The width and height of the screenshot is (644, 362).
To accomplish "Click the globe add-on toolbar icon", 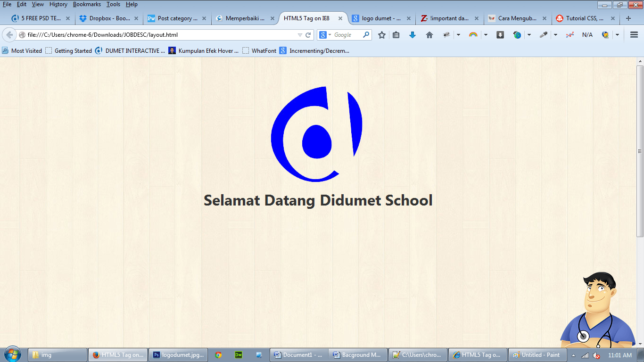I will point(517,35).
